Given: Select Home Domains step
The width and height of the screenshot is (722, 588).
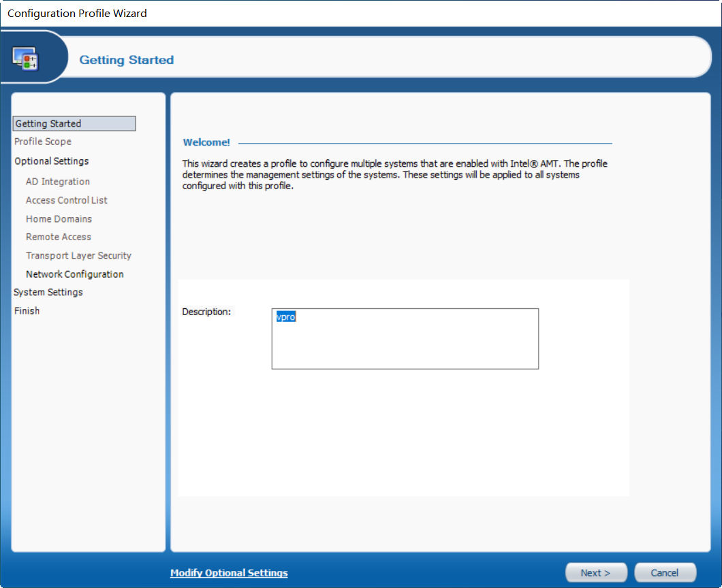Looking at the screenshot, I should coord(59,219).
